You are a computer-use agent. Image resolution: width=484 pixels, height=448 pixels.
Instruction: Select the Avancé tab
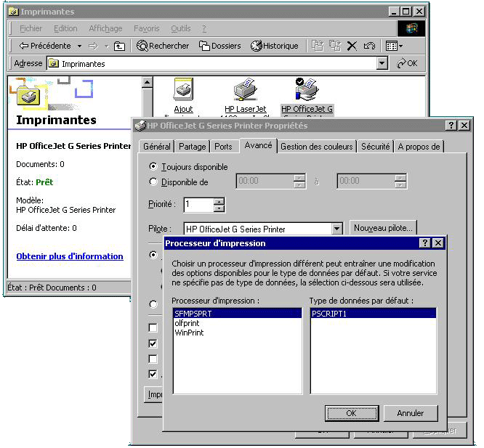(259, 145)
